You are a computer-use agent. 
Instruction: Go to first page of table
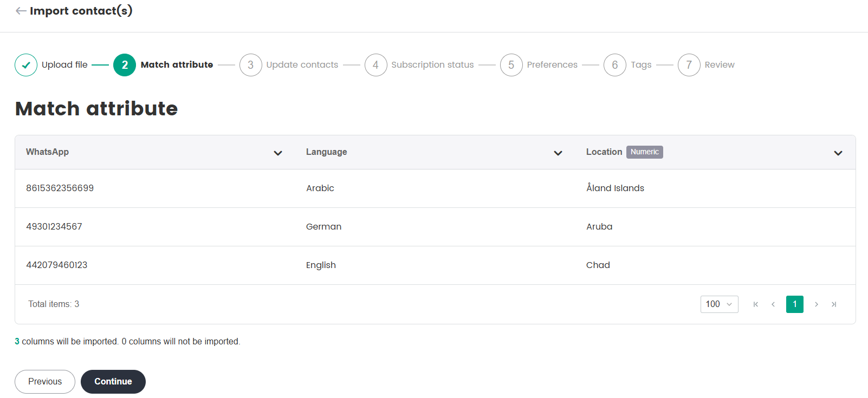[756, 304]
